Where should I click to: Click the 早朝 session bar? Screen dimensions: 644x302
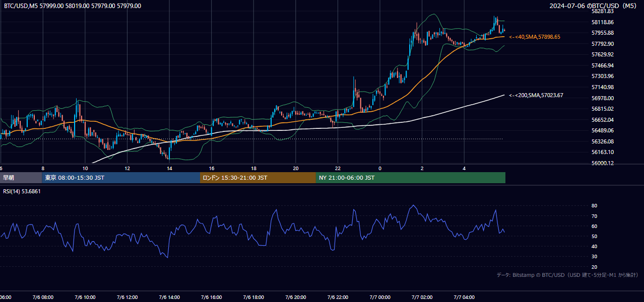pos(21,178)
